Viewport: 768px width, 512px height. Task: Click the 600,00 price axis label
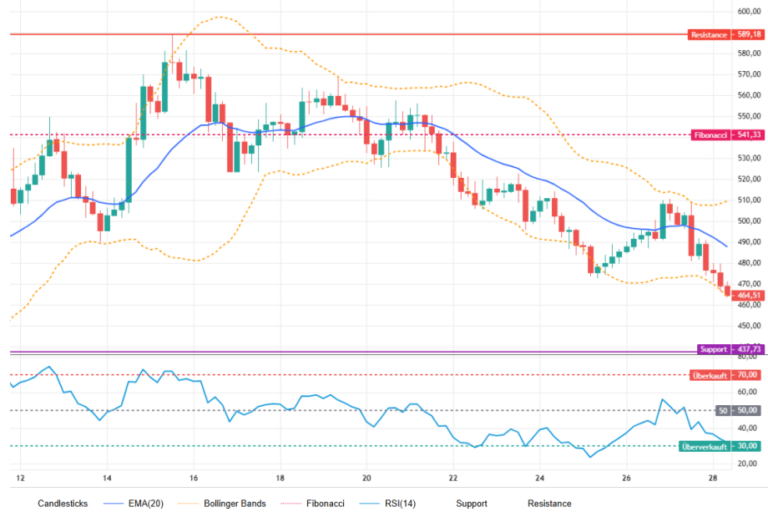click(x=749, y=11)
